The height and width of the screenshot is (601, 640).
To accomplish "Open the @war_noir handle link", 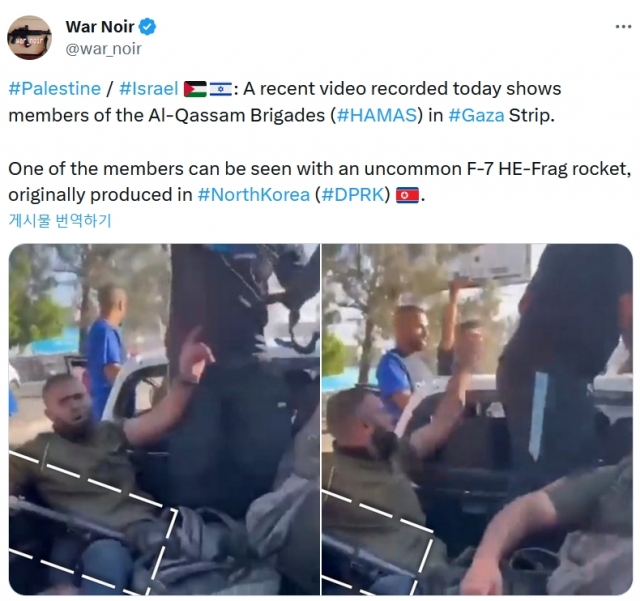I will pyautogui.click(x=104, y=49).
